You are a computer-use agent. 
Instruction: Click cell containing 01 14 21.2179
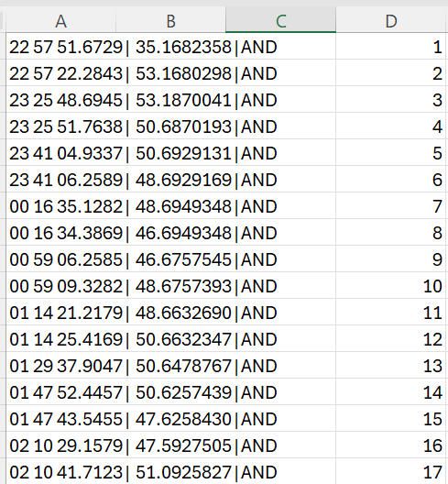[60, 312]
